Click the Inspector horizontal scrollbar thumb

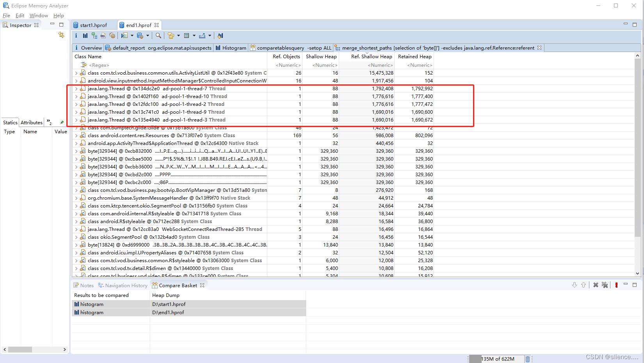pos(20,349)
